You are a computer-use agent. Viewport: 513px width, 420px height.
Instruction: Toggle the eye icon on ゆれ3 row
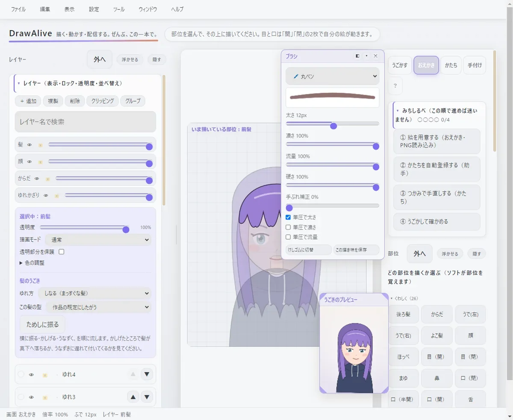pos(31,397)
